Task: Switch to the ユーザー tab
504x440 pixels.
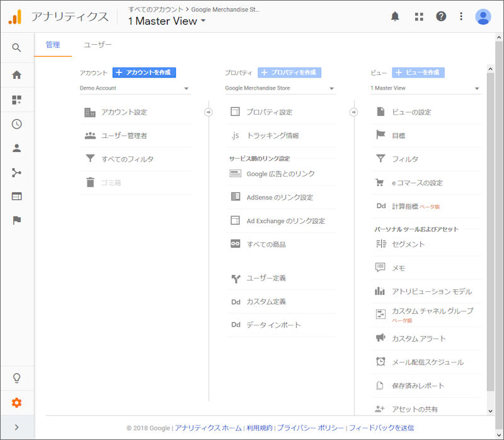Action: 98,45
